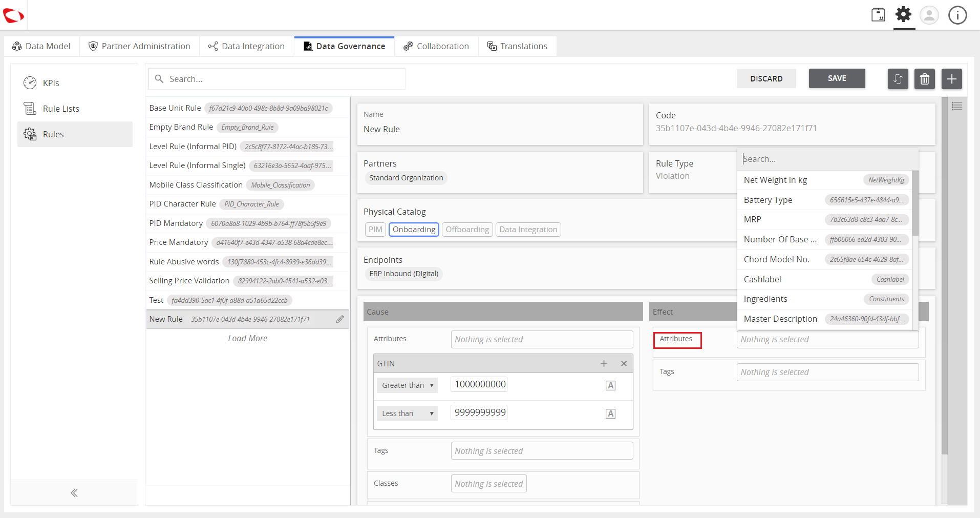Click the refresh/sync rule icon button
980x518 pixels.
click(x=898, y=79)
